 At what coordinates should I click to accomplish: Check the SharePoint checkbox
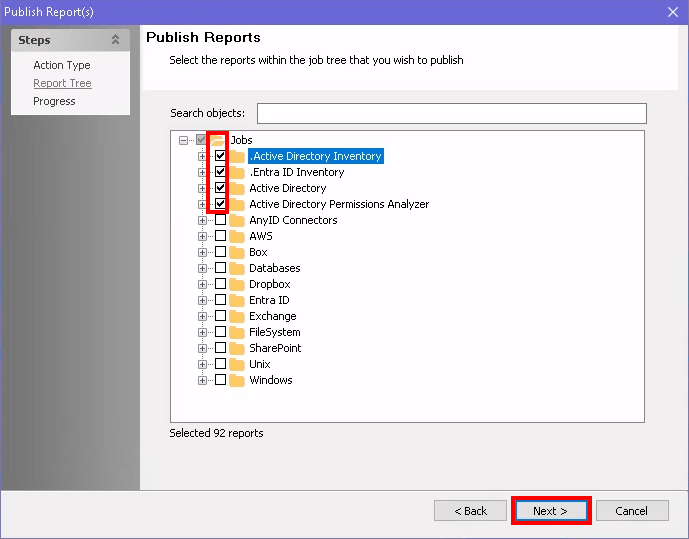tap(220, 348)
